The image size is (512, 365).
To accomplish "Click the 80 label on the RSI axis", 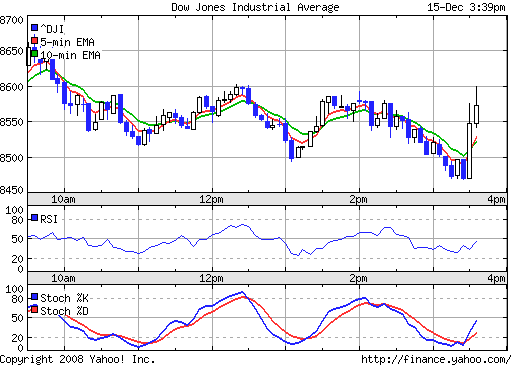I will [18, 220].
